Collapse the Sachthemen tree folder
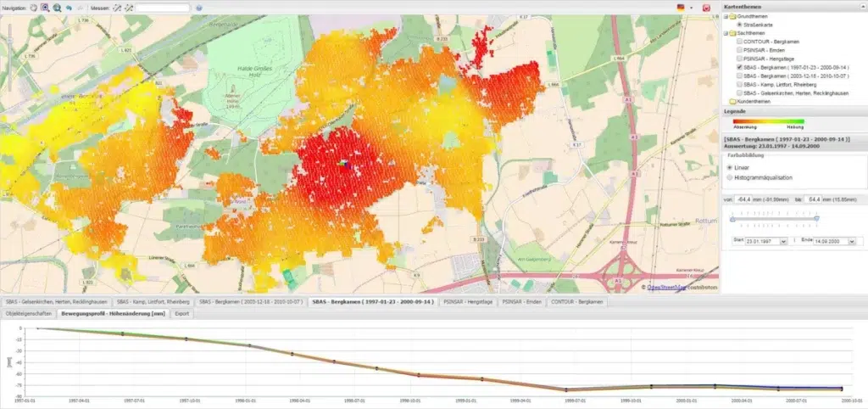Image resolution: width=868 pixels, height=409 pixels. click(x=726, y=33)
